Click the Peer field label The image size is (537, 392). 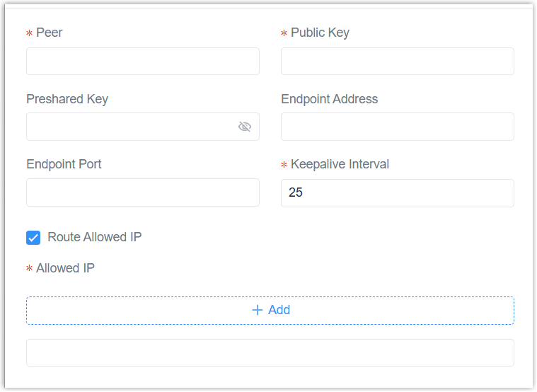tap(50, 33)
